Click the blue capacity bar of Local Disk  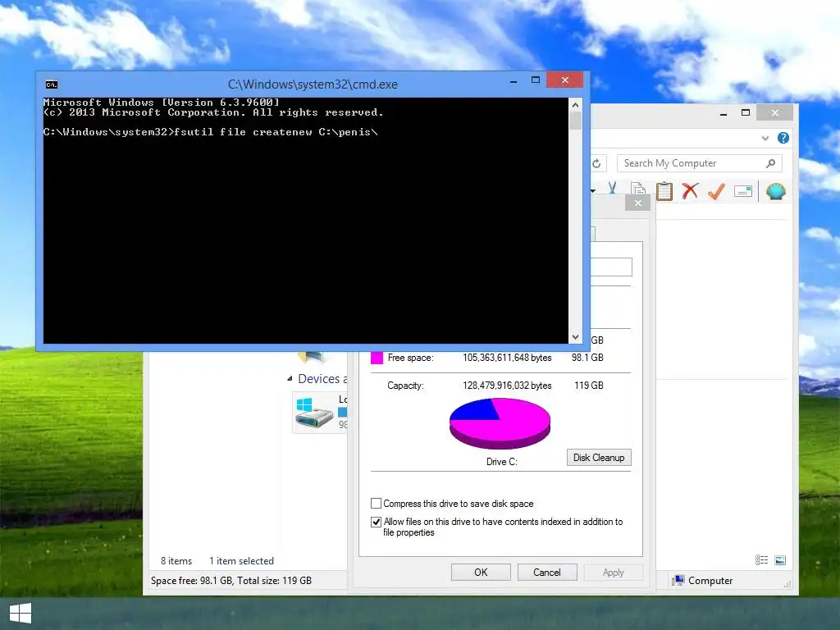[342, 412]
